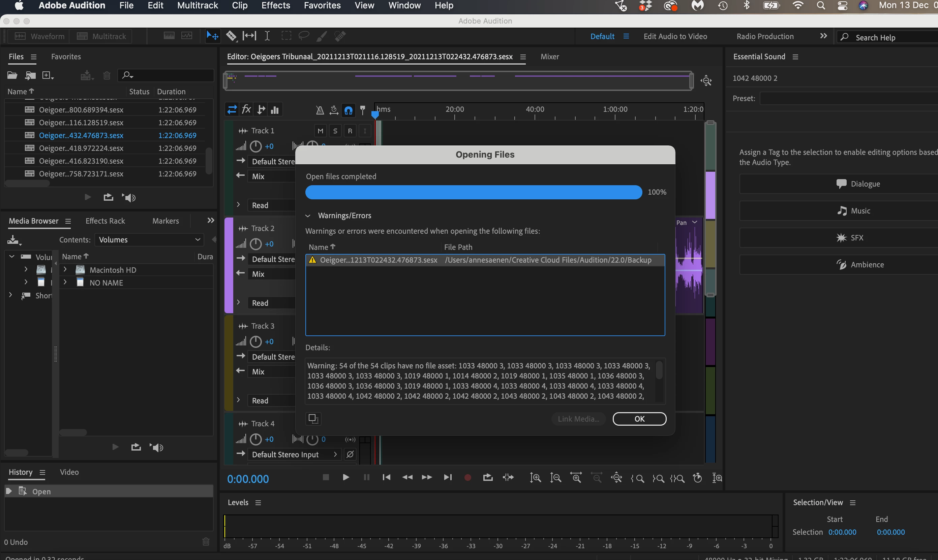Arm Track 1 for record

click(350, 131)
